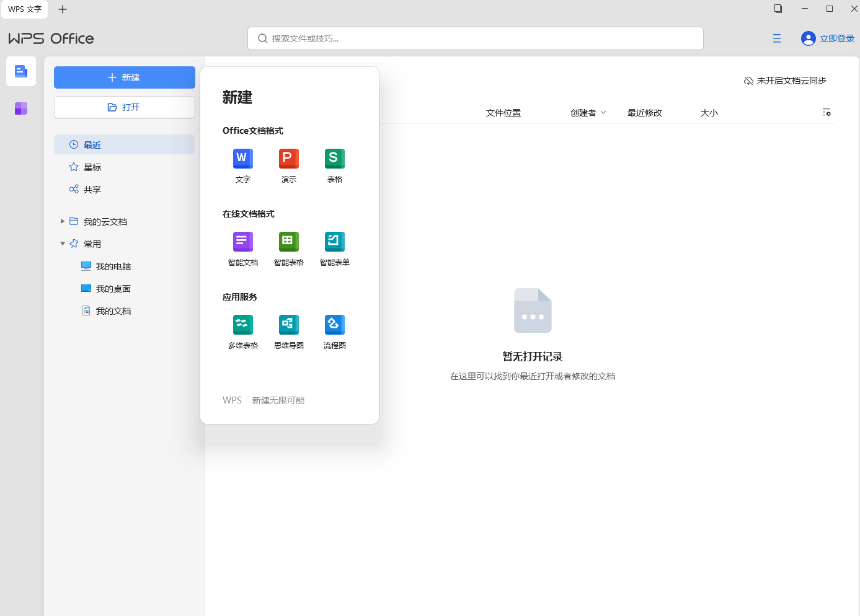Open the global settings menu
The width and height of the screenshot is (860, 616).
tap(776, 38)
